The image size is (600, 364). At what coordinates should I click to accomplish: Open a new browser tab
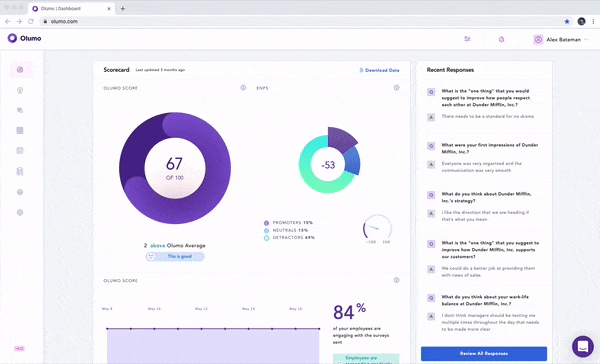123,8
